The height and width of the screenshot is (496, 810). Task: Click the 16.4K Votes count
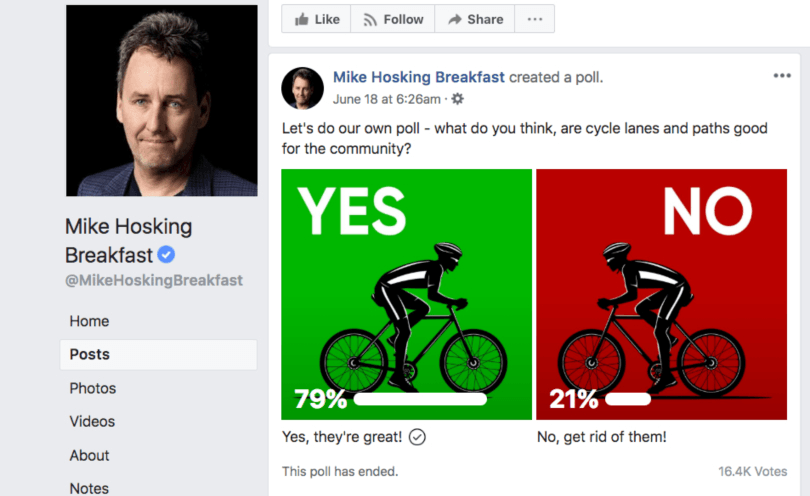753,471
